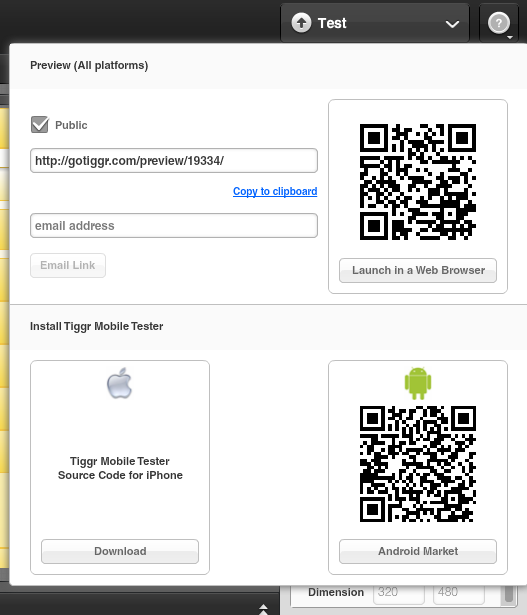Image resolution: width=527 pixels, height=615 pixels.
Task: Click the Install Tiggr Mobile Tester heading
Action: coord(96,326)
